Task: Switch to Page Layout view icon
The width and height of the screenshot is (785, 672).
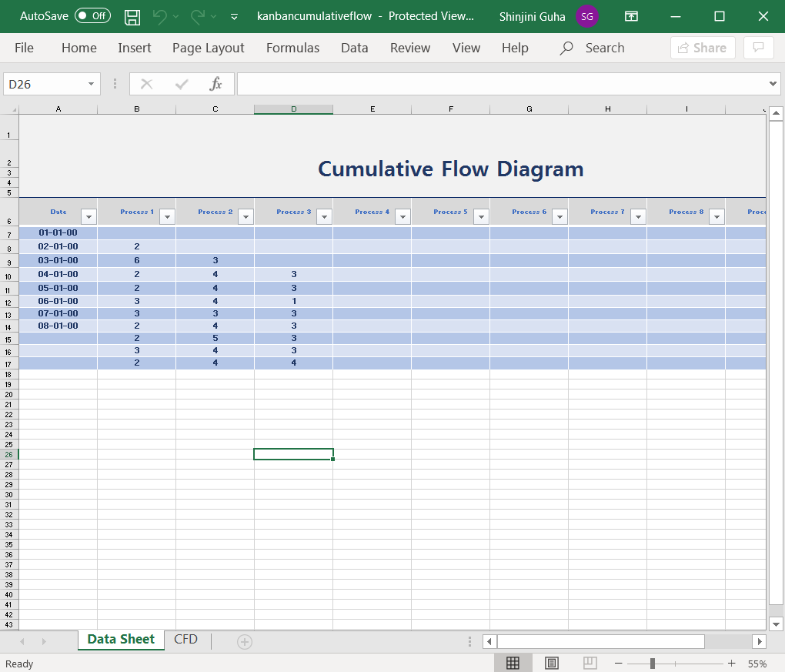Action: coord(552,663)
